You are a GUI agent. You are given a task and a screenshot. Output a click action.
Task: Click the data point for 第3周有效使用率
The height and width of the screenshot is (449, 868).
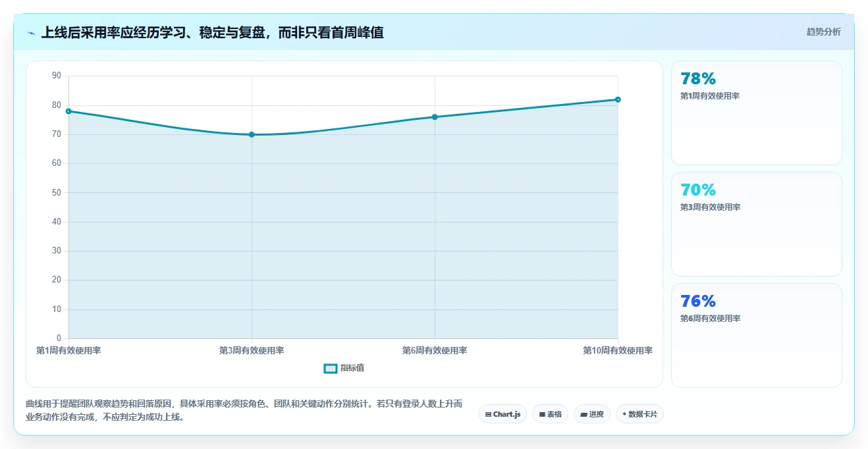[x=252, y=134]
